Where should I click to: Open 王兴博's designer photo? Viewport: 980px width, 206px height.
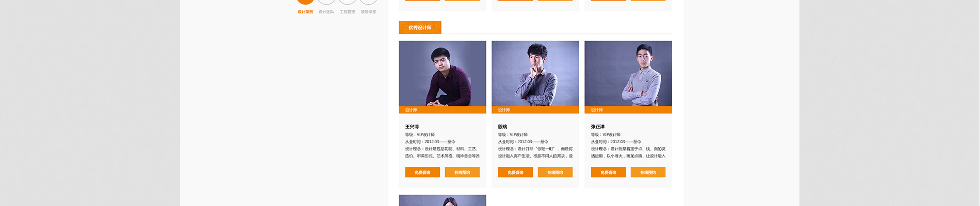click(x=443, y=74)
